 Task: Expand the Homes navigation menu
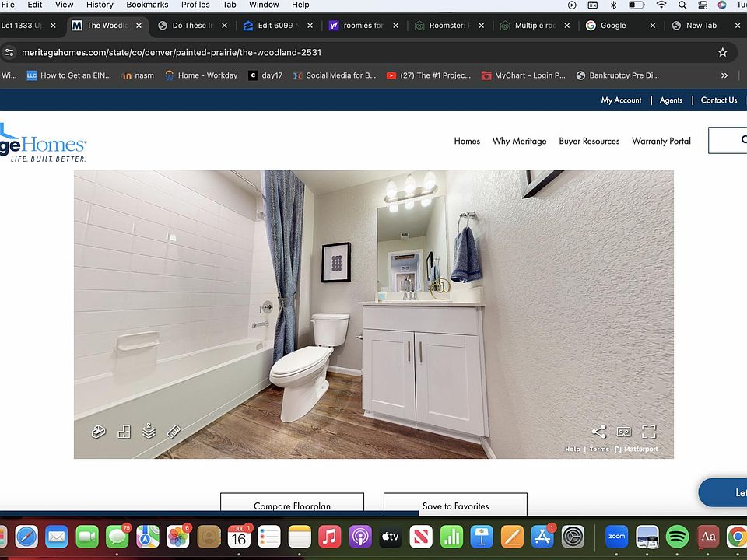coord(467,141)
